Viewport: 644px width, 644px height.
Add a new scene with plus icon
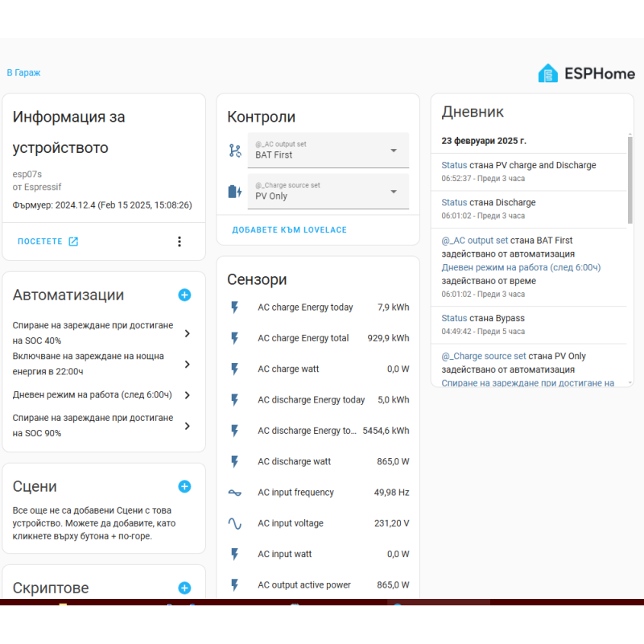pos(184,486)
